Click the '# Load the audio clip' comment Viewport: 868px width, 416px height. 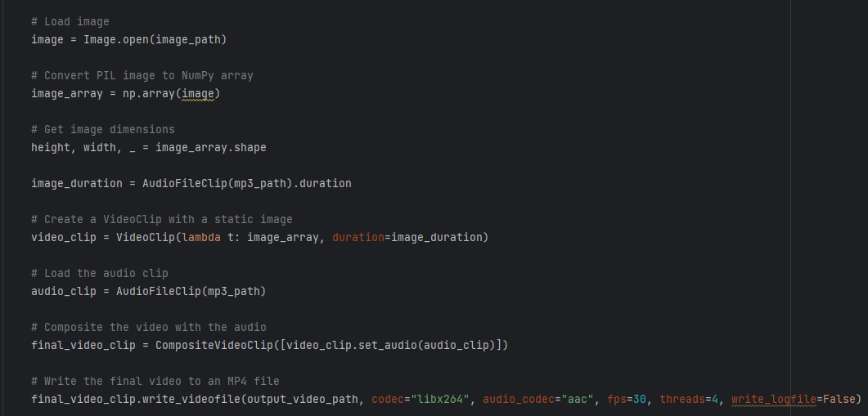click(x=100, y=273)
